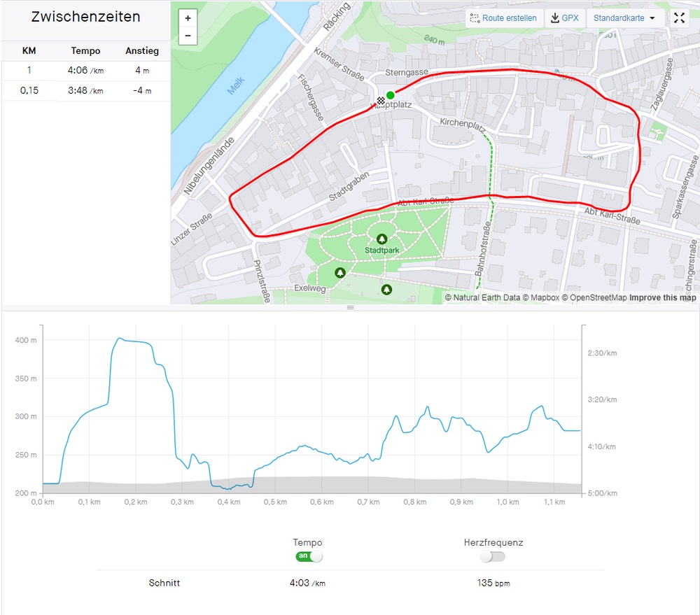
Task: Enter fullscreen map view
Action: click(x=678, y=18)
